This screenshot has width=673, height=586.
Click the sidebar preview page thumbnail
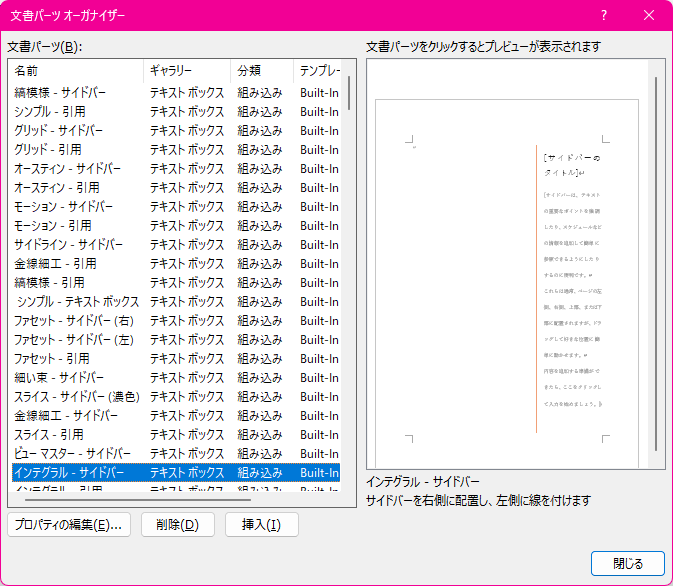coord(507,283)
